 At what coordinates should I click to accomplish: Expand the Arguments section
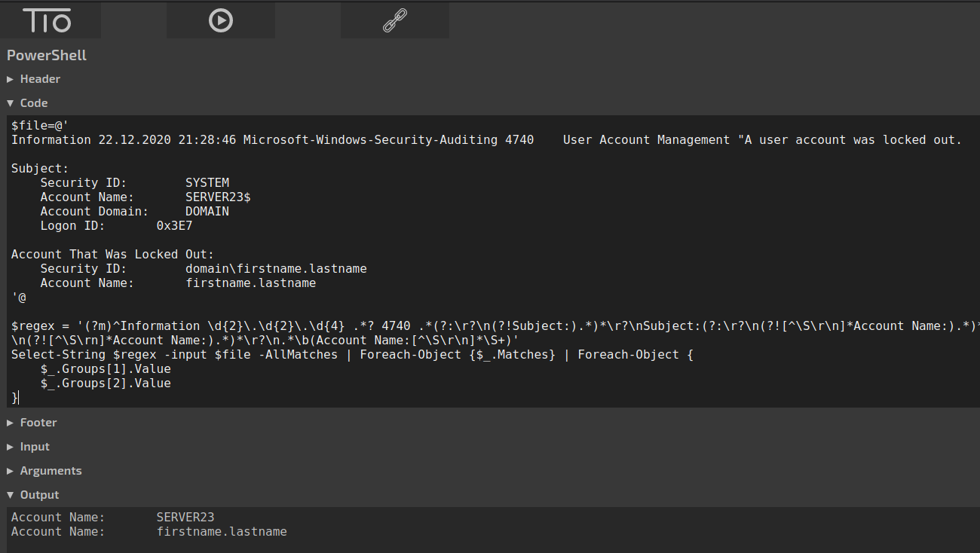point(50,471)
